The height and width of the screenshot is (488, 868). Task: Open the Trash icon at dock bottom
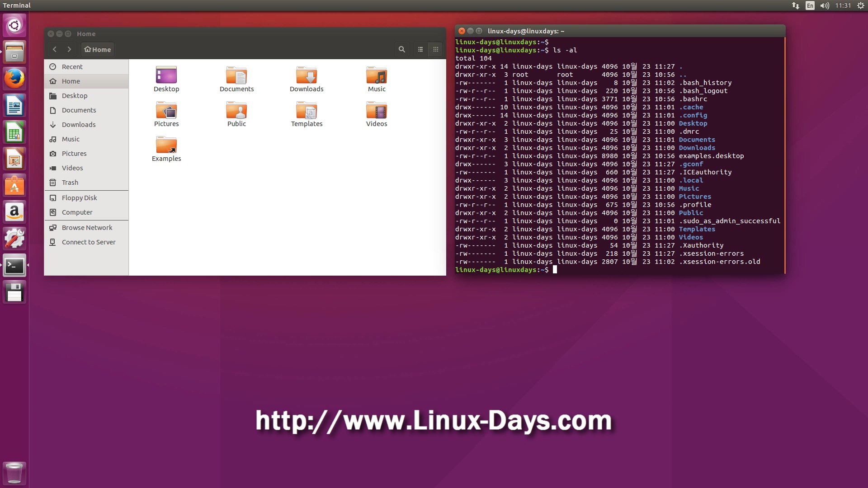14,473
